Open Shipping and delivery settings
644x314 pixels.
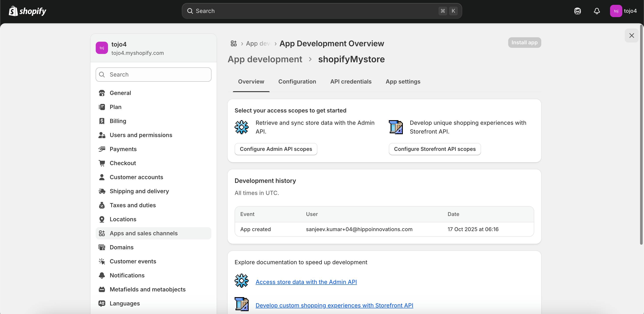[139, 191]
